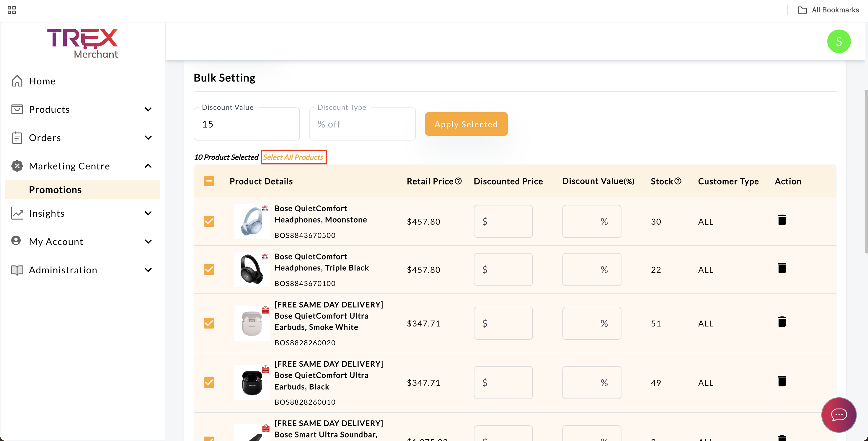Click the Insights chart icon
Viewport: 868px width, 441px height.
click(17, 213)
